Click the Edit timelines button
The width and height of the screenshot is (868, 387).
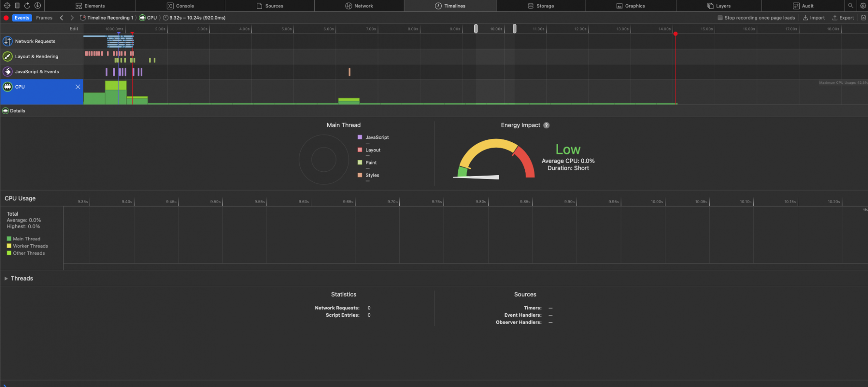click(74, 29)
